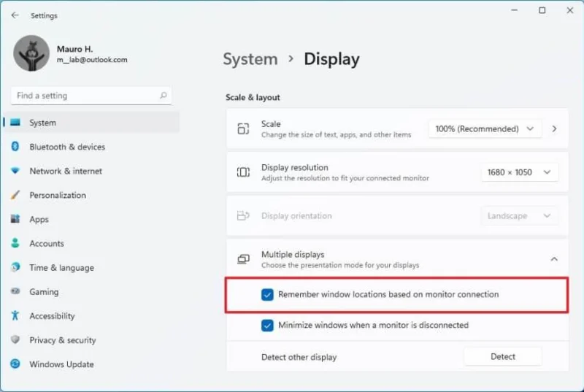Click the Scale heading text
This screenshot has height=392, width=584.
point(271,124)
